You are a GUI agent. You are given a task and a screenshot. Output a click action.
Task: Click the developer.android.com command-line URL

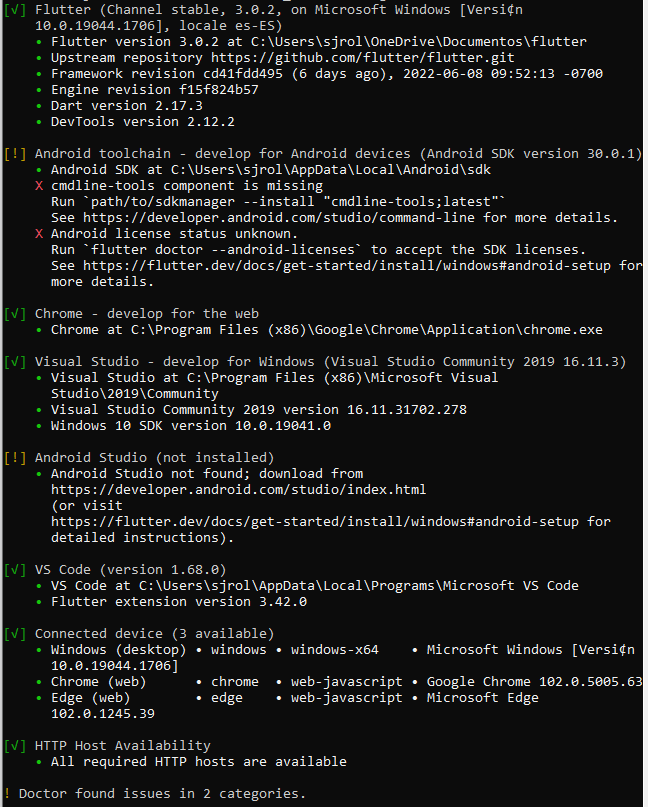tap(279, 218)
